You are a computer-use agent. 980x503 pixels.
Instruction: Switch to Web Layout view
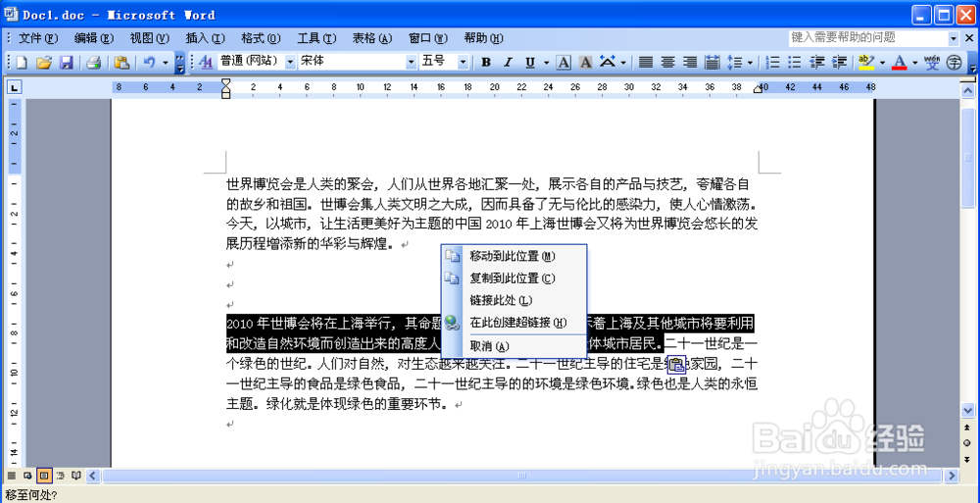(27, 477)
